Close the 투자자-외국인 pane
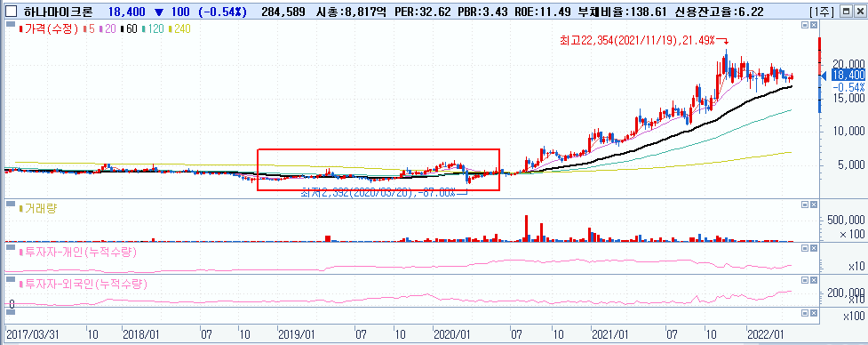The width and height of the screenshot is (868, 345). 813,280
